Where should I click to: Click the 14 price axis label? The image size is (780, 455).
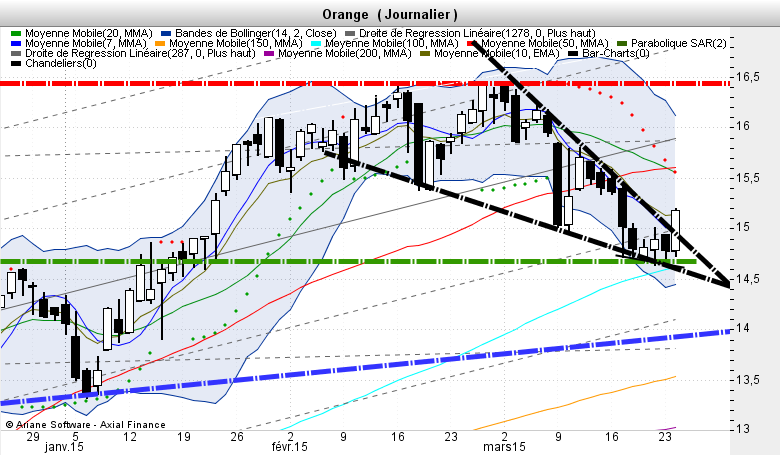743,328
